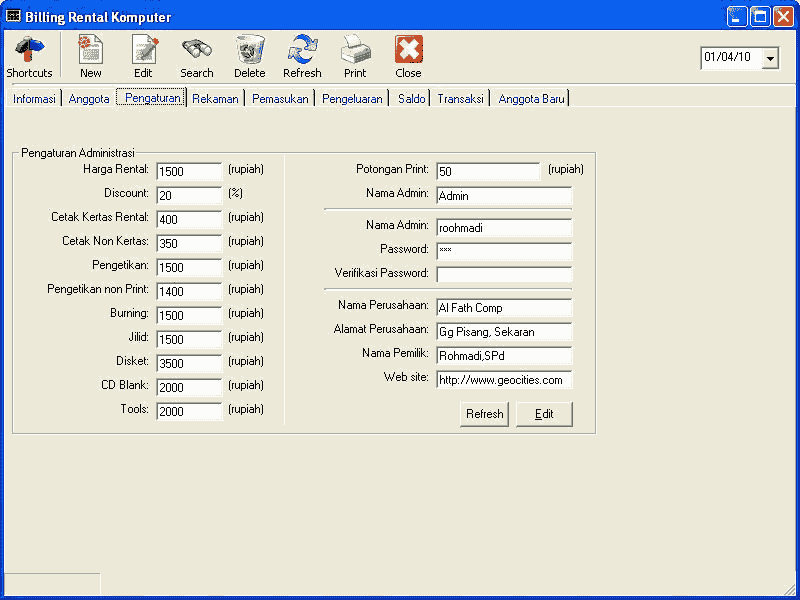
Task: Open the Shortcuts toolbar icon
Action: 29,56
